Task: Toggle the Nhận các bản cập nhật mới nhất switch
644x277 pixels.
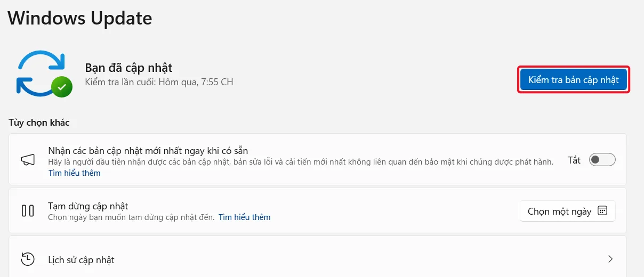Action: [x=602, y=160]
